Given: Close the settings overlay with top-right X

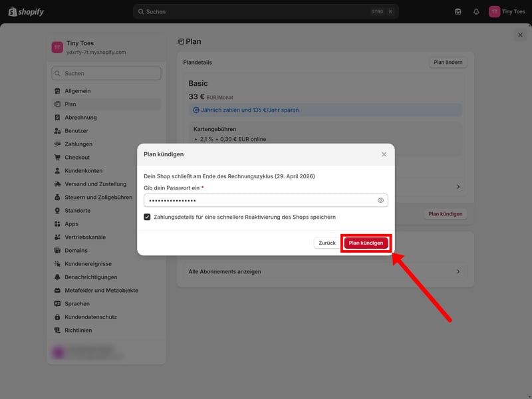Looking at the screenshot, I should [520, 35].
